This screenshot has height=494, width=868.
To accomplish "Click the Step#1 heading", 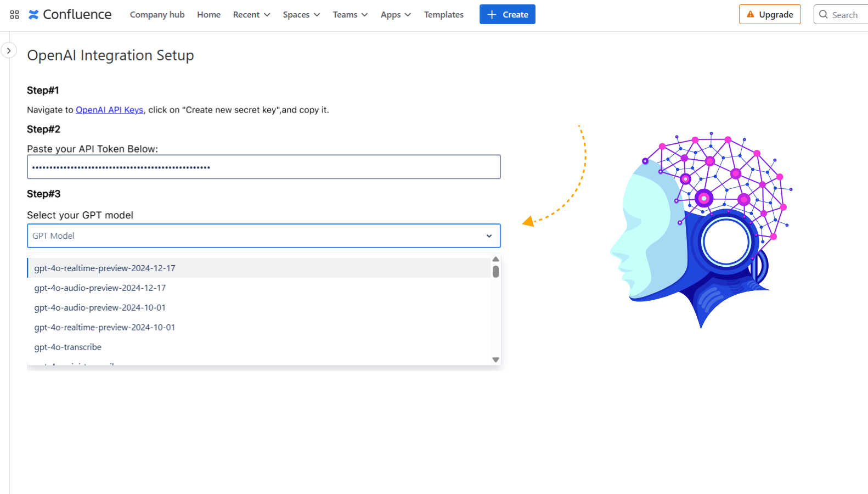I will tap(43, 90).
